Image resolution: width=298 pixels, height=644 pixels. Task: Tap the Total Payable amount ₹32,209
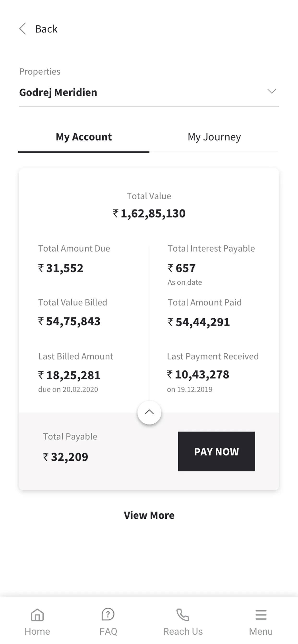coord(66,457)
